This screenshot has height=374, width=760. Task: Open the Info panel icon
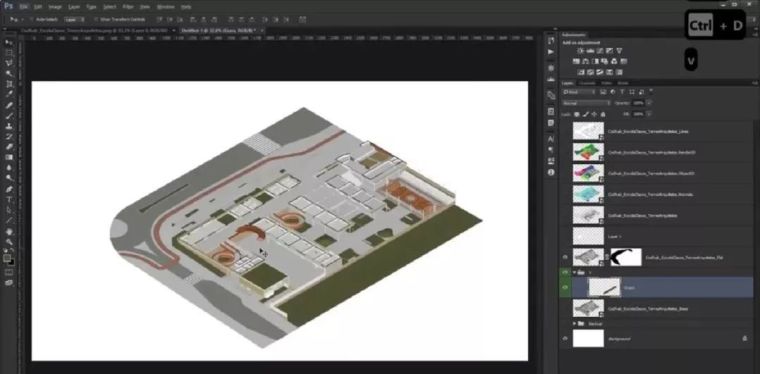[551, 172]
